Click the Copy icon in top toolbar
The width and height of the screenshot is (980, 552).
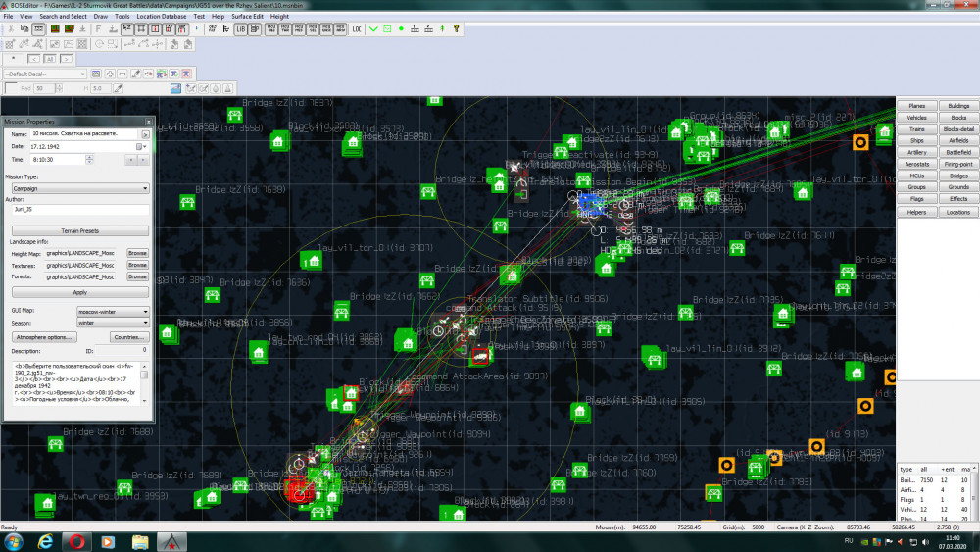[x=24, y=28]
